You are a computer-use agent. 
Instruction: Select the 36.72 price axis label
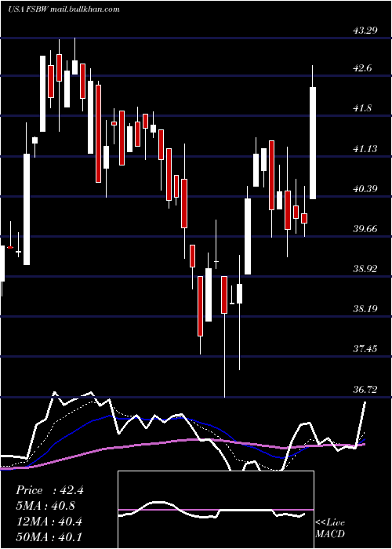365,389
